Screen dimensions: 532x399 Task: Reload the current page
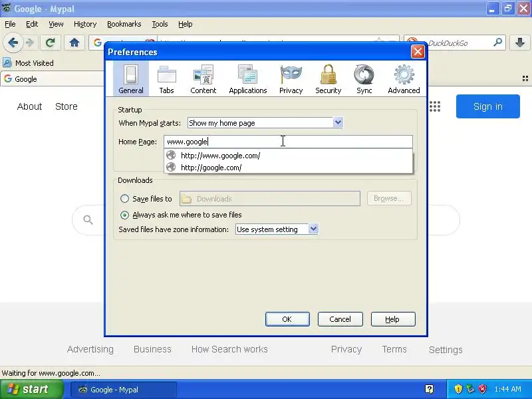51,43
